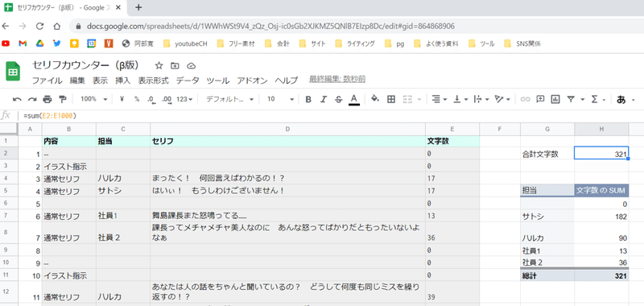The image size is (644, 306).
Task: Go back with the browser back arrow
Action: pos(6,27)
